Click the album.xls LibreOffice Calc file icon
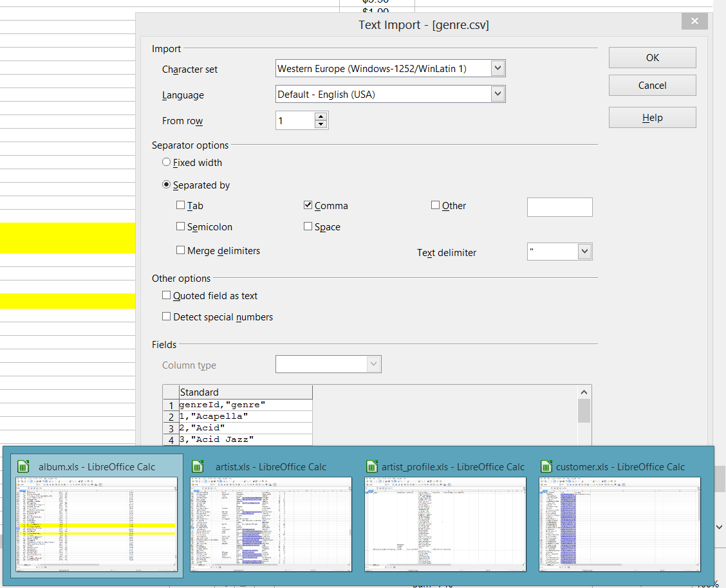Viewport: 726px width, 588px height. (x=23, y=466)
